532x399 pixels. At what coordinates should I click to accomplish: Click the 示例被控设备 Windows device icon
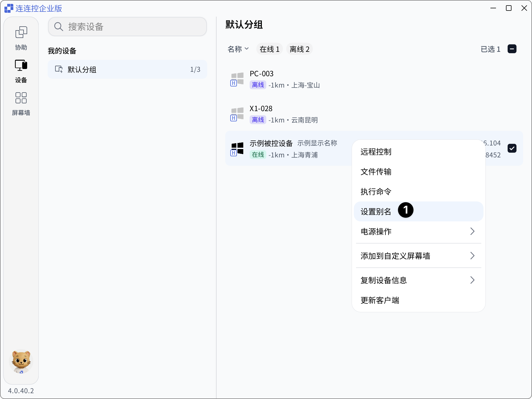tap(237, 149)
